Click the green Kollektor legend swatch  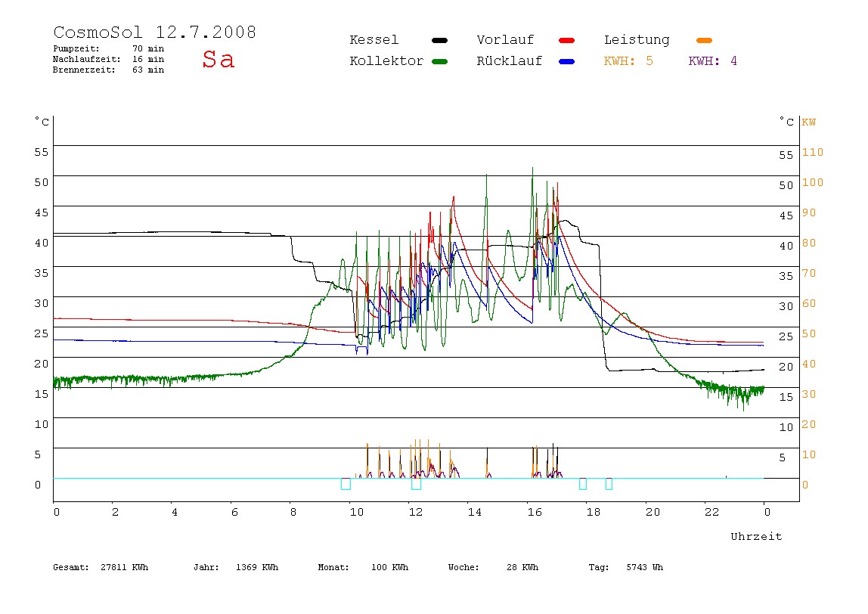pos(439,61)
